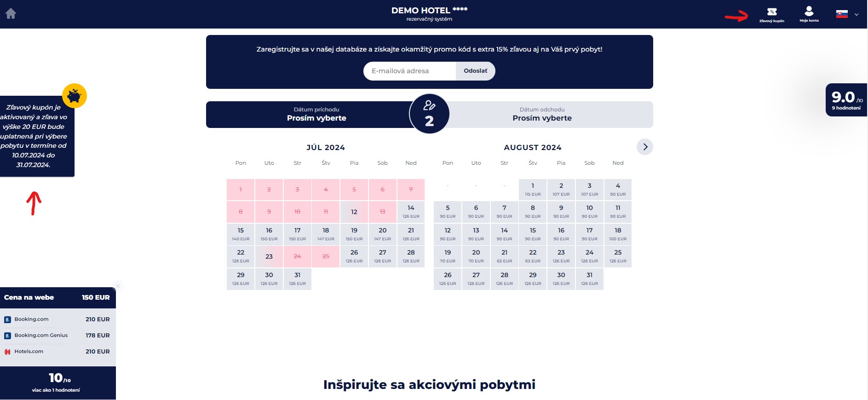Select July 19 for 150 EUR

coord(354,234)
